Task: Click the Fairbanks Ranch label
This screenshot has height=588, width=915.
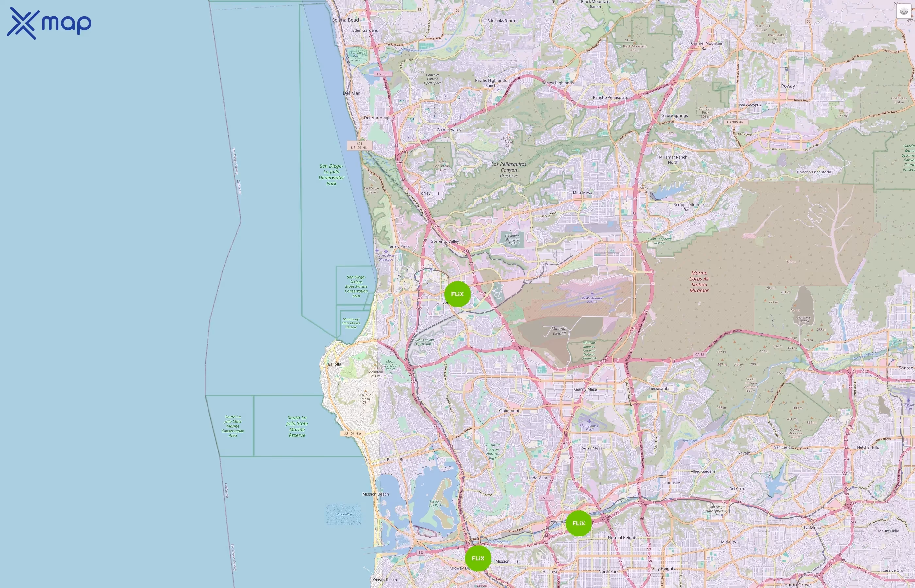Action: point(501,21)
